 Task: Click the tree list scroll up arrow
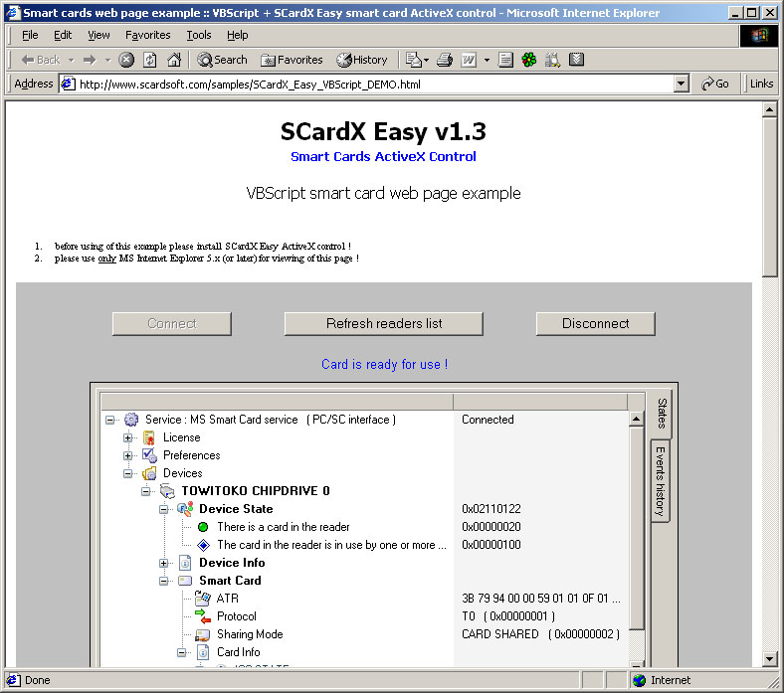click(636, 419)
